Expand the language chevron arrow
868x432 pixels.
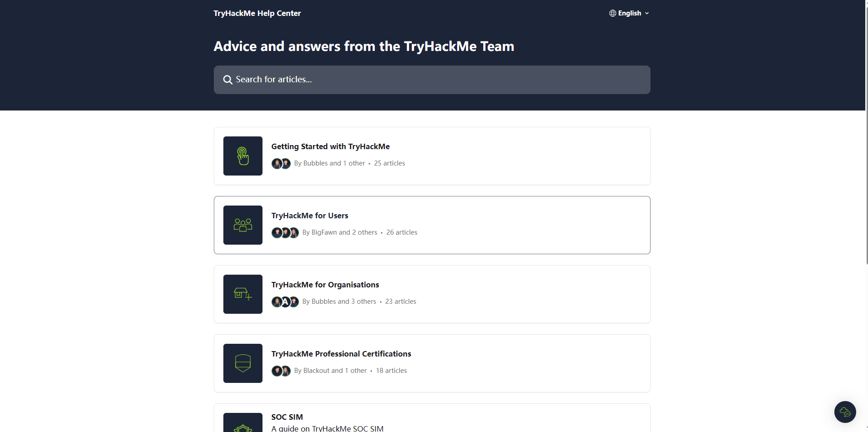point(647,13)
